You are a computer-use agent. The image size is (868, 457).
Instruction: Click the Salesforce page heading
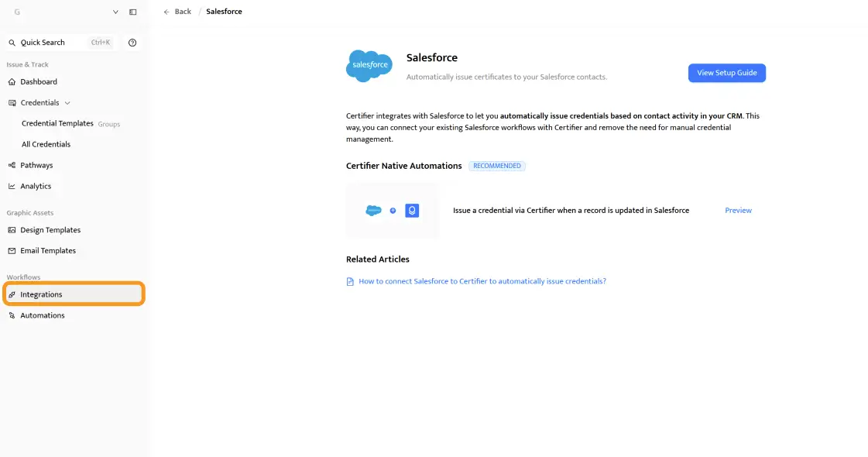pyautogui.click(x=432, y=57)
